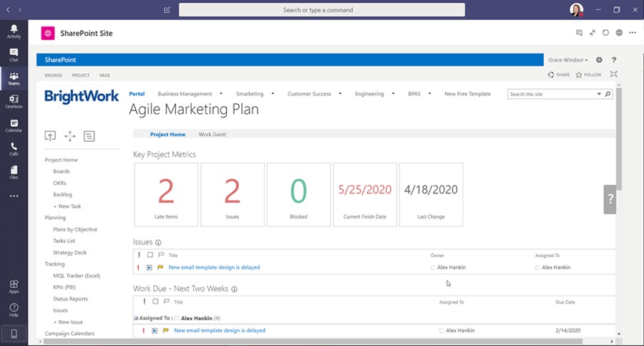The width and height of the screenshot is (644, 346).
Task: Open the search scope dropdown arrow
Action: click(599, 95)
